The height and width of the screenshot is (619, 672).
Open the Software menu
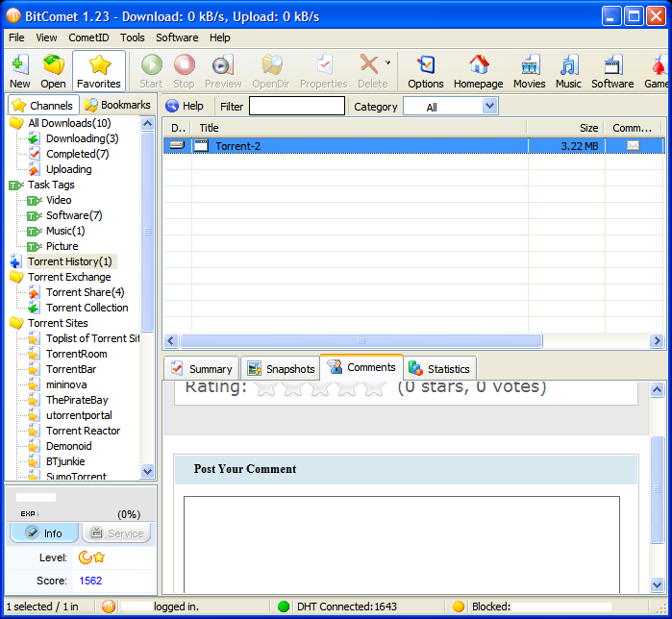(x=177, y=37)
